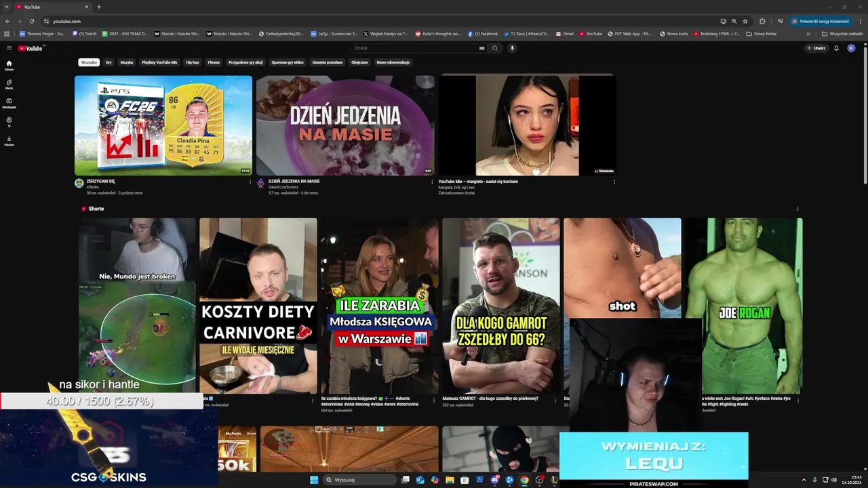Open the Ty profile sidebar item
This screenshot has height=488, width=868.
pyautogui.click(x=9, y=122)
